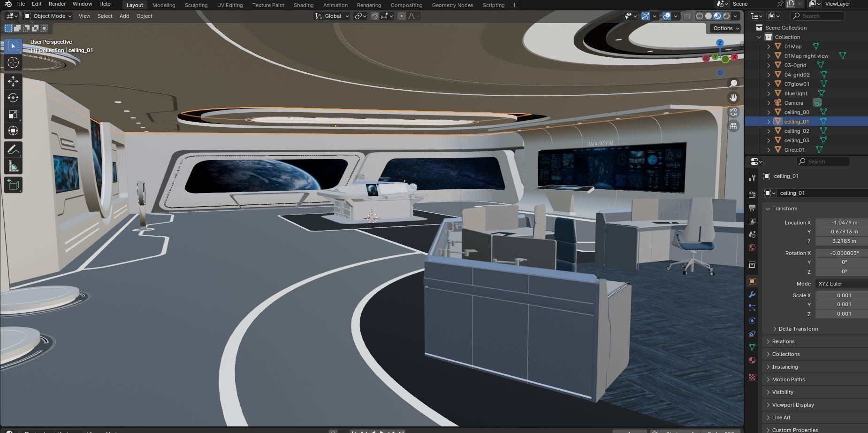Open the Texture properties checker tab

[x=752, y=377]
